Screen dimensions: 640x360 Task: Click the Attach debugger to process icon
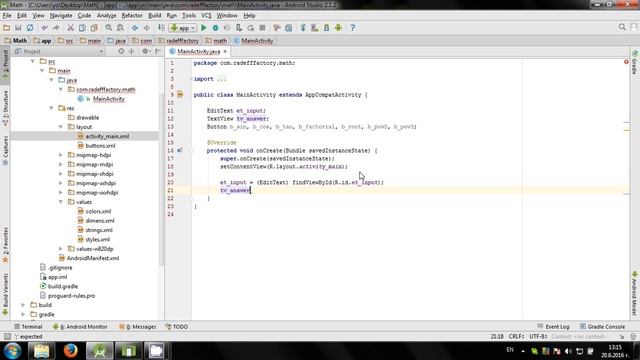pyautogui.click(x=239, y=28)
